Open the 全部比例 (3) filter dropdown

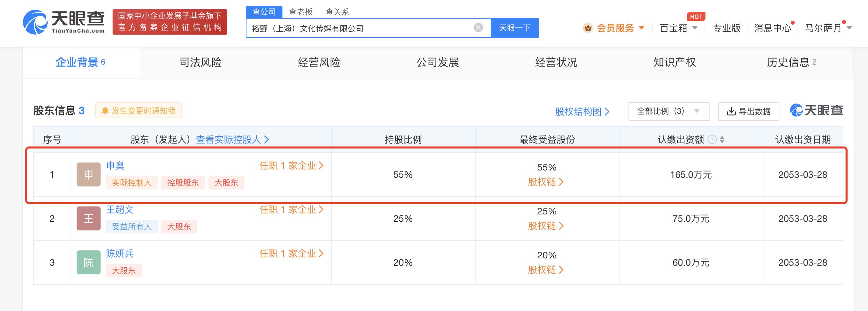669,111
